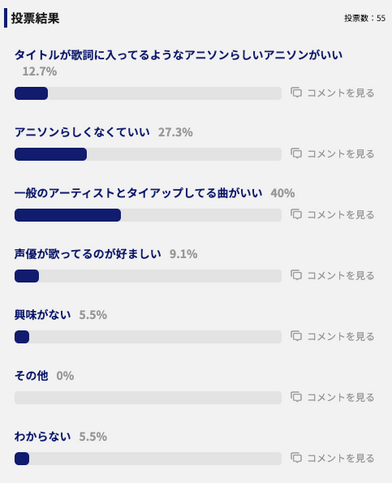This screenshot has width=392, height=483.
Task: View コメントを見る for 声優 option
Action: pos(340,276)
